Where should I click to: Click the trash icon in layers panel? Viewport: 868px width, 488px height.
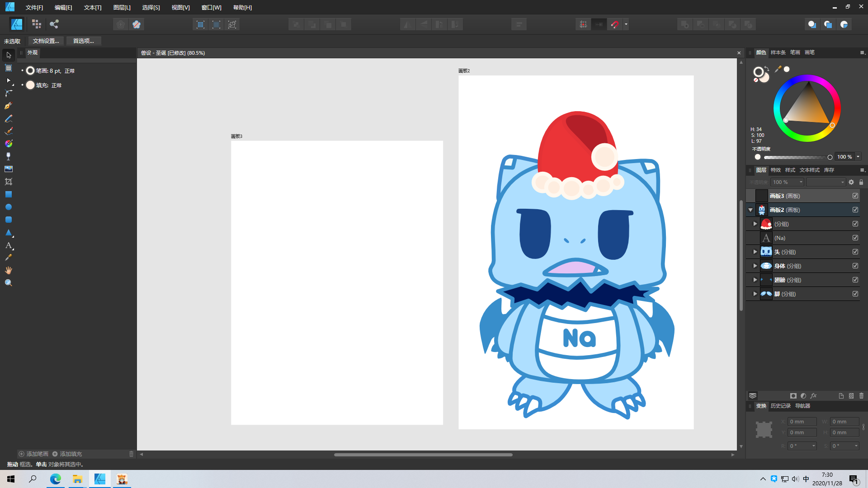(x=862, y=396)
